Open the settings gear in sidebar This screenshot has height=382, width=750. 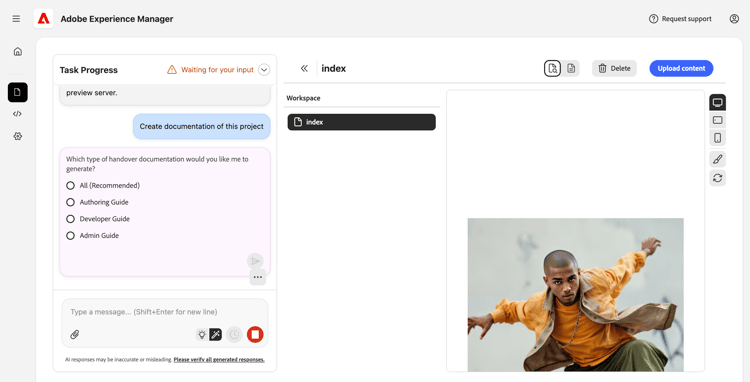(x=18, y=136)
